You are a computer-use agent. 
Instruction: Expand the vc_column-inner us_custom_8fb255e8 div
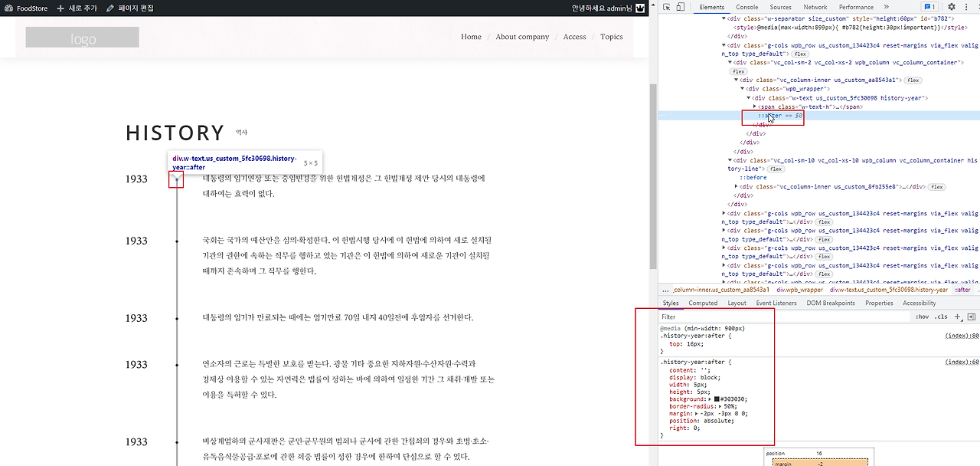737,186
